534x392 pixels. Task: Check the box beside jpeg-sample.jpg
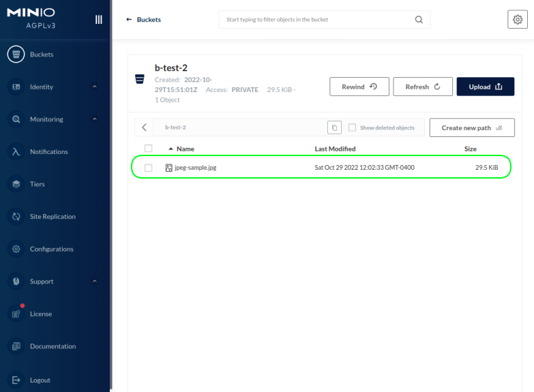(148, 168)
